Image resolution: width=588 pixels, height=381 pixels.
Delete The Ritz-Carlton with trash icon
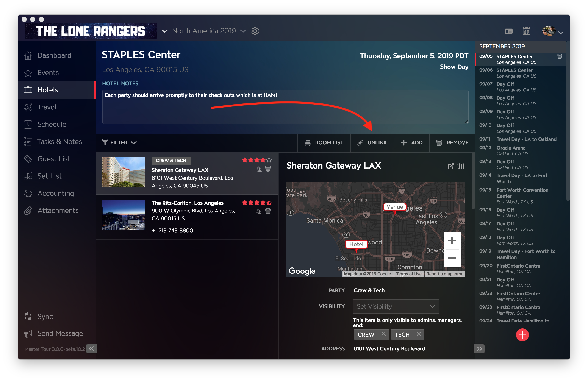(x=268, y=211)
